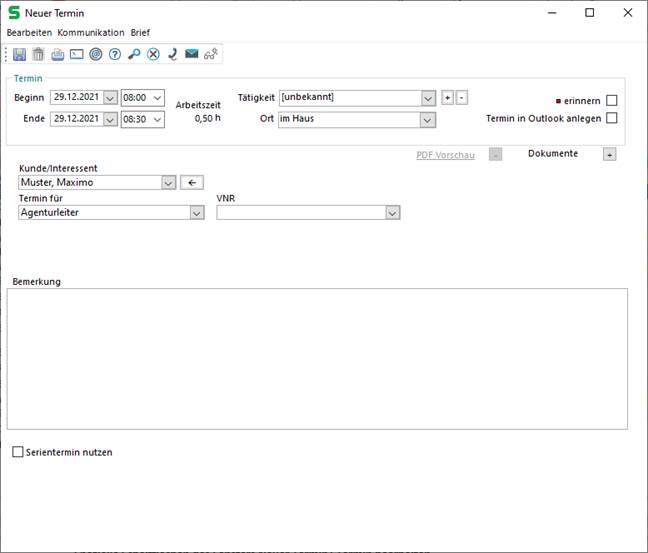This screenshot has width=648, height=553.
Task: Click the magnifier search icon
Action: 134,54
